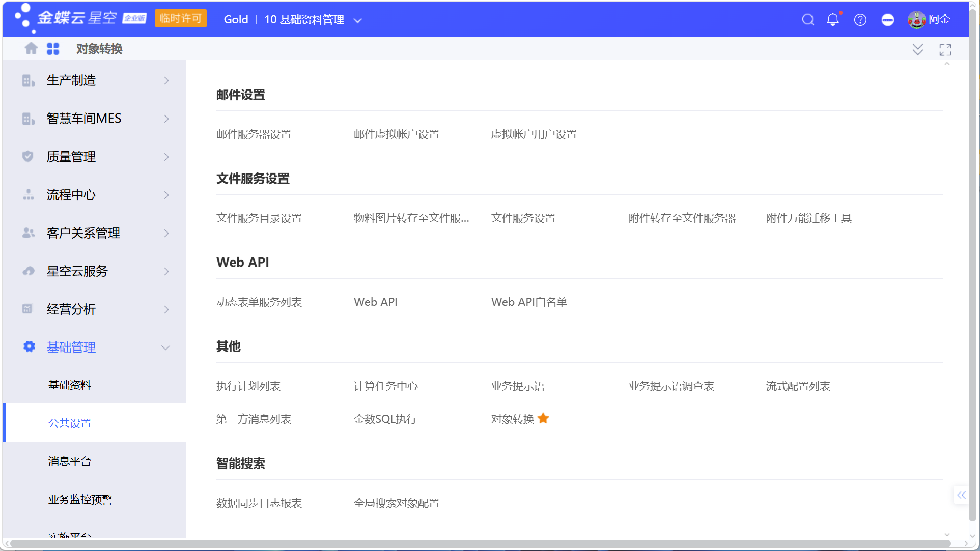Expand the 经营分析 chevron
Viewport: 980px width, 551px height.
tap(166, 309)
